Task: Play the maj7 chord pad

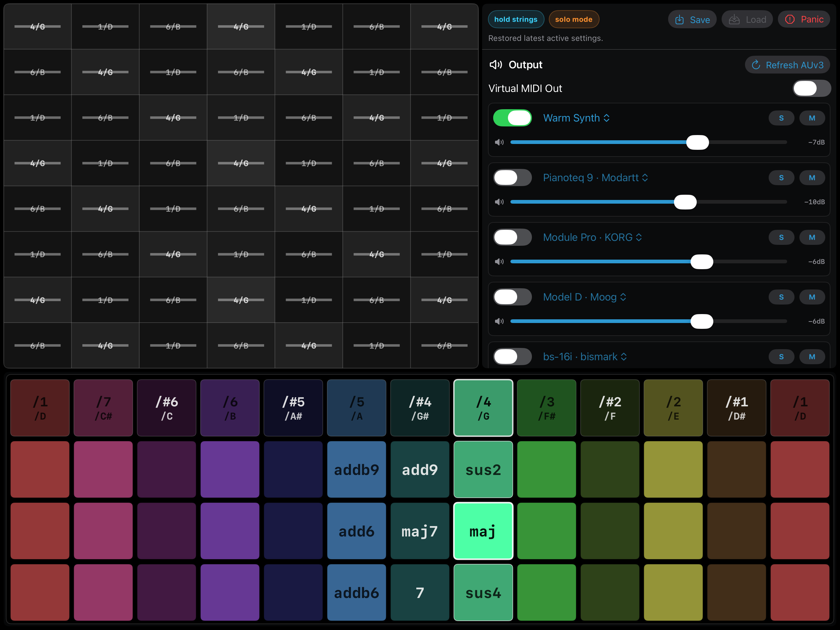Action: (x=420, y=531)
